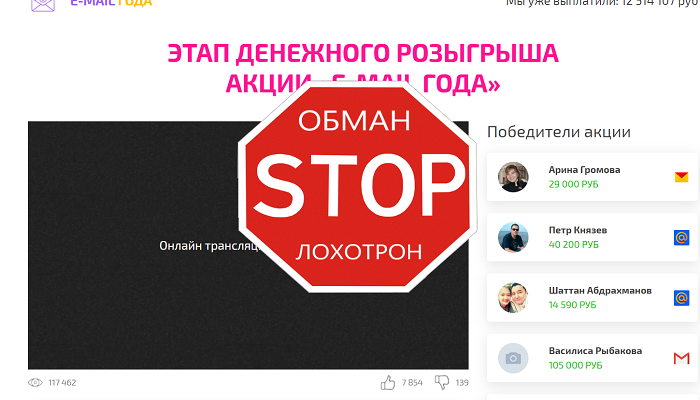This screenshot has width=700, height=400.
Task: Click yellow mail icon beside Арина Громова
Action: tap(681, 177)
